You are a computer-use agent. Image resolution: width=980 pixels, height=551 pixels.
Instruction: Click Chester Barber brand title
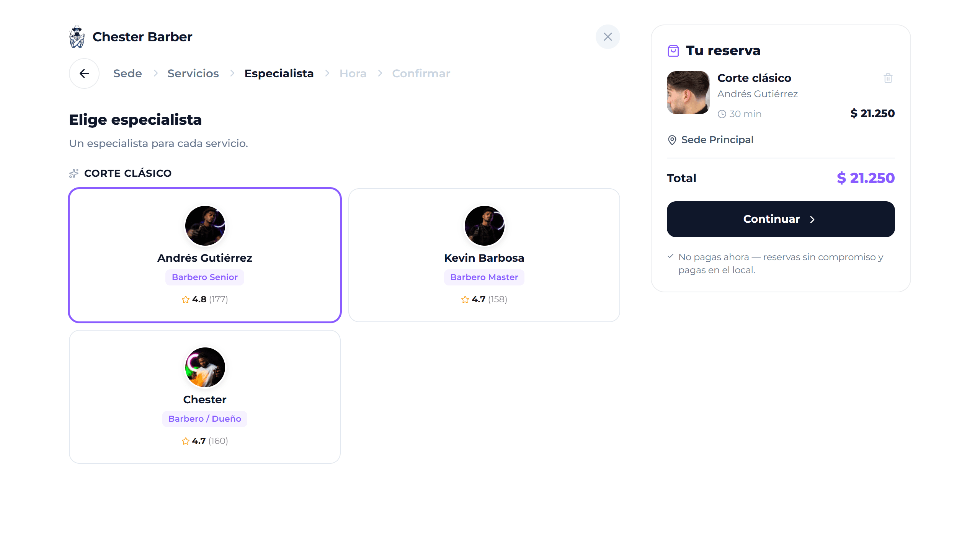[142, 37]
